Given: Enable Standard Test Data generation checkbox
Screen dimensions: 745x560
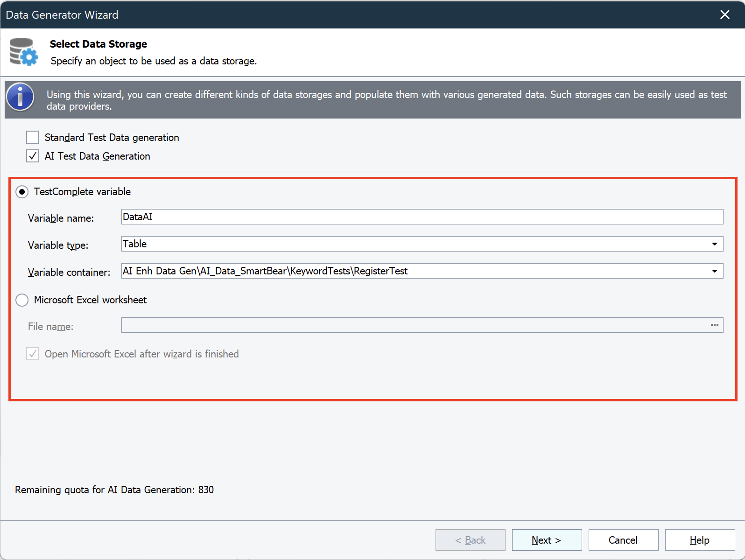Looking at the screenshot, I should click(33, 137).
